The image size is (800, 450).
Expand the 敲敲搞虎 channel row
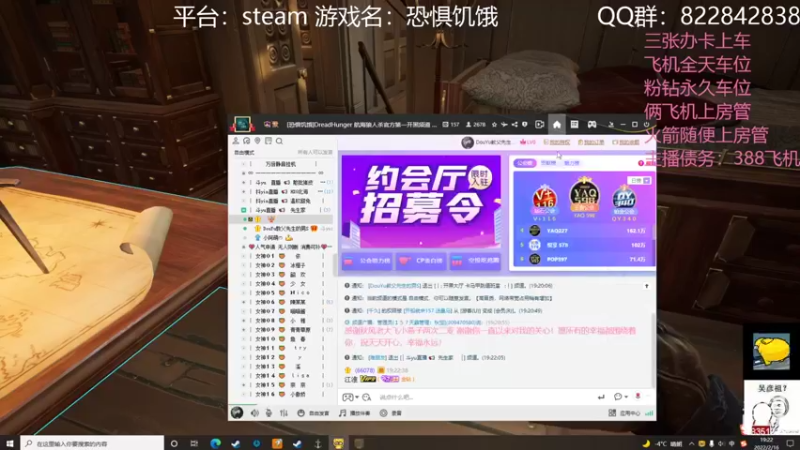click(x=243, y=182)
